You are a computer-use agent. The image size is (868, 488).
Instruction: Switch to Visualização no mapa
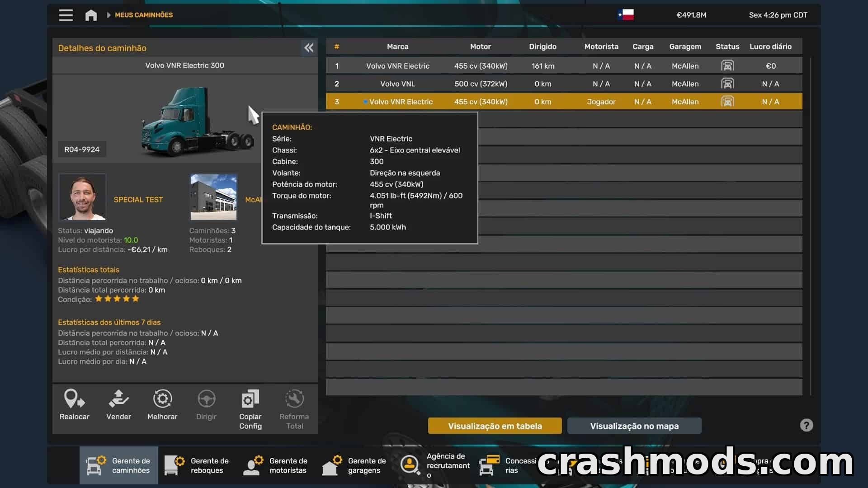[634, 426]
